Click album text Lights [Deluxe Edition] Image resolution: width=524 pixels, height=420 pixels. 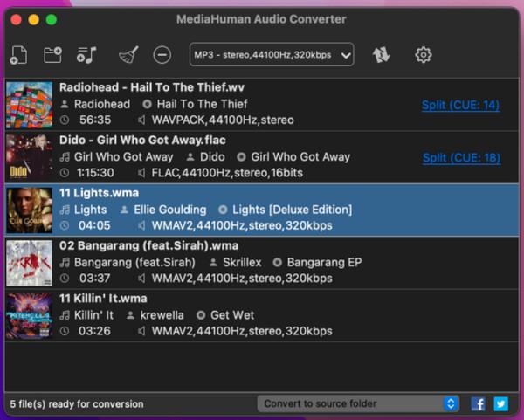point(292,210)
